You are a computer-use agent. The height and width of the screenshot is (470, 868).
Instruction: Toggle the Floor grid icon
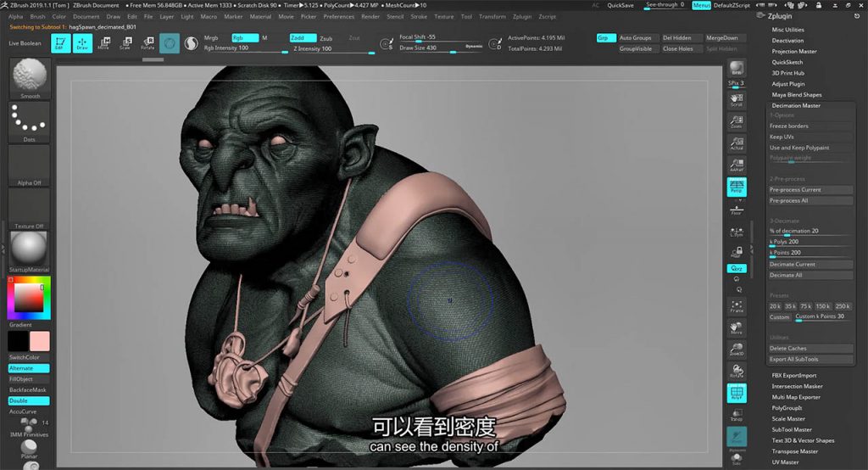(737, 210)
